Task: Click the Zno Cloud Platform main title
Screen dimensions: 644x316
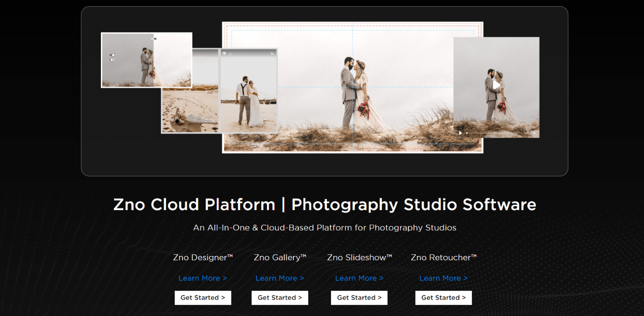Action: click(x=325, y=205)
